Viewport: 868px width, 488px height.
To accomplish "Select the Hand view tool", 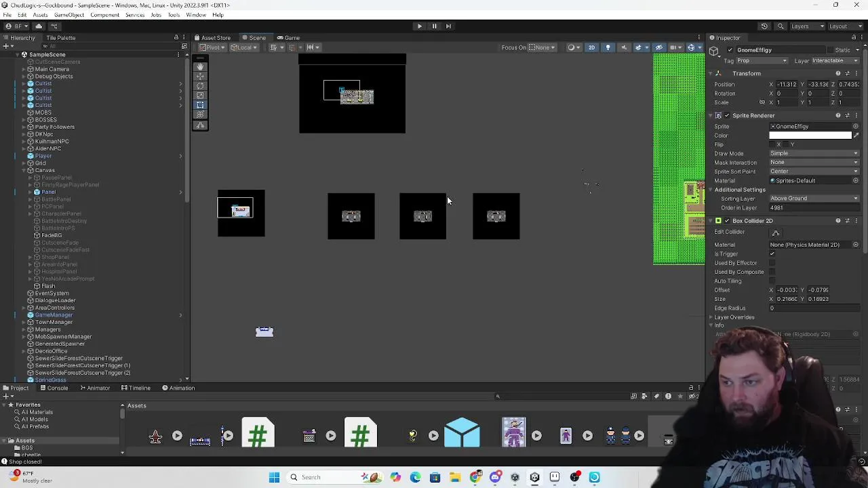I will coord(200,66).
